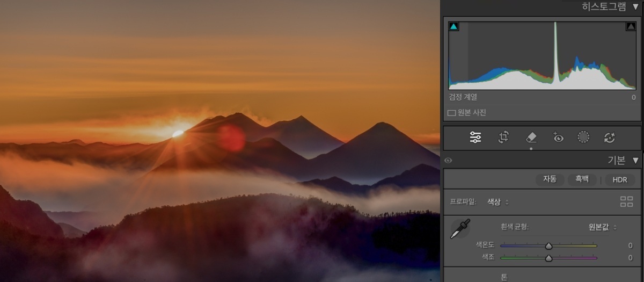
Task: Pick the white balance eyedropper
Action: (460, 229)
